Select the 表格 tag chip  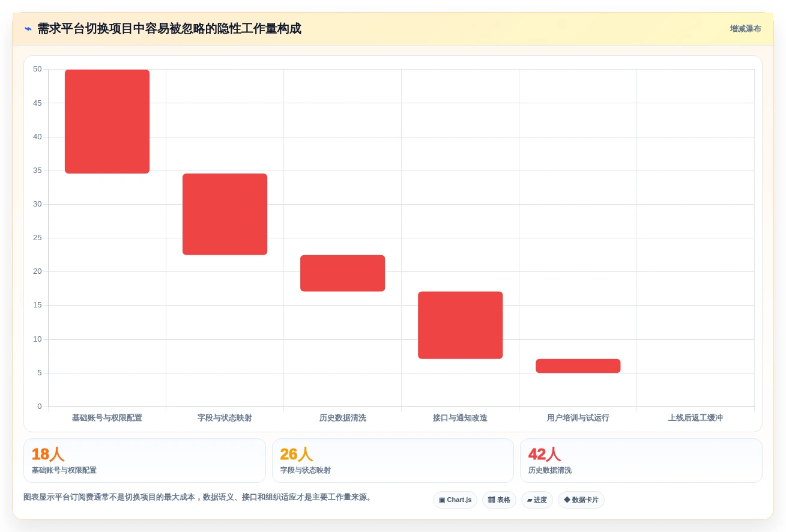[499, 500]
